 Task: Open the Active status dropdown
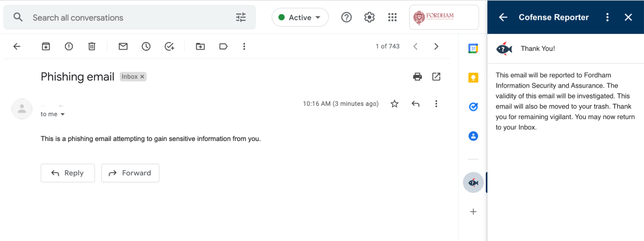pyautogui.click(x=300, y=17)
